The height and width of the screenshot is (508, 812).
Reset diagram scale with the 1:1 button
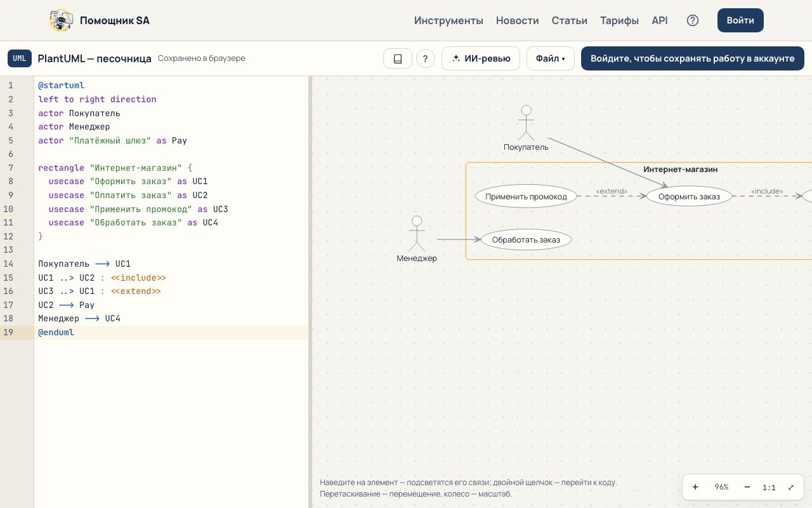(769, 488)
